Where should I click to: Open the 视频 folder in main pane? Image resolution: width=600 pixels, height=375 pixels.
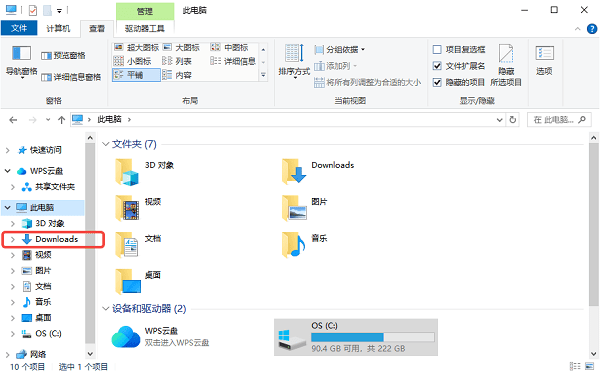coord(139,209)
